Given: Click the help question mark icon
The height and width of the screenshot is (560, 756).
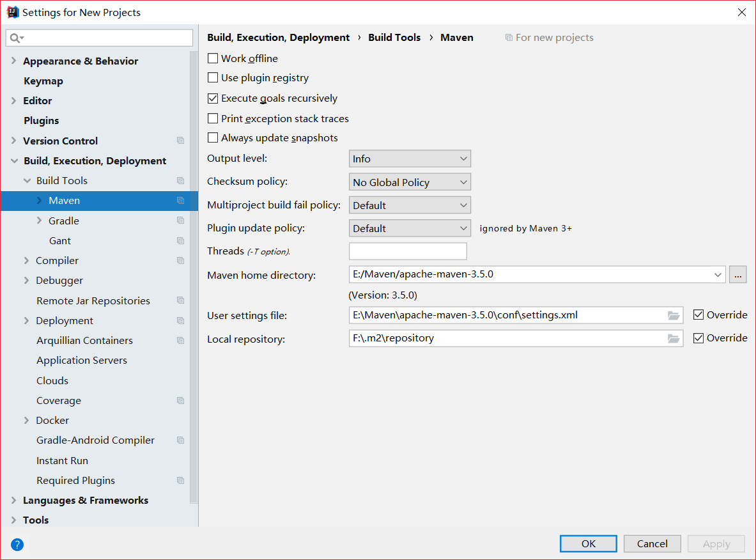Looking at the screenshot, I should pyautogui.click(x=17, y=545).
